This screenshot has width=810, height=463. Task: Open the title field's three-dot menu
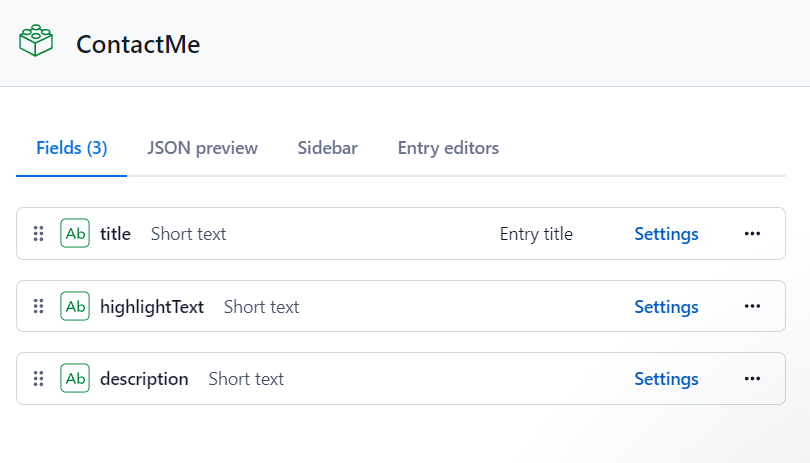click(752, 234)
